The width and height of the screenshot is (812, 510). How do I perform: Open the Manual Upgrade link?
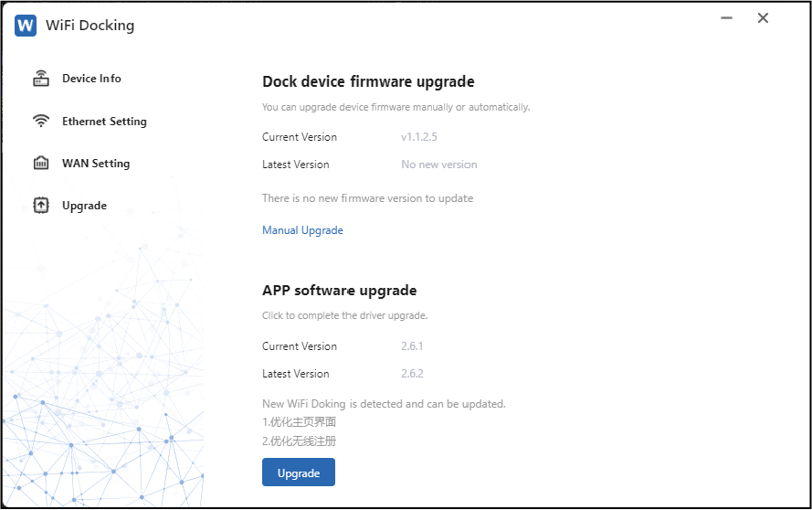302,230
